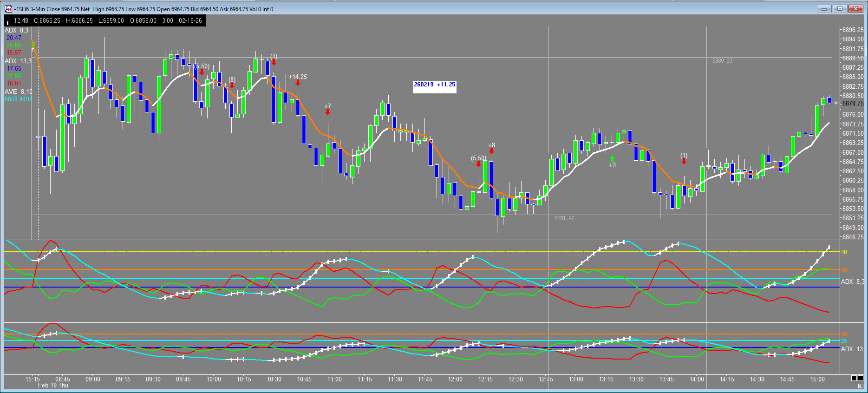Click the left black square at bottom right
Viewport: 868px width, 393px height.
tap(854, 378)
